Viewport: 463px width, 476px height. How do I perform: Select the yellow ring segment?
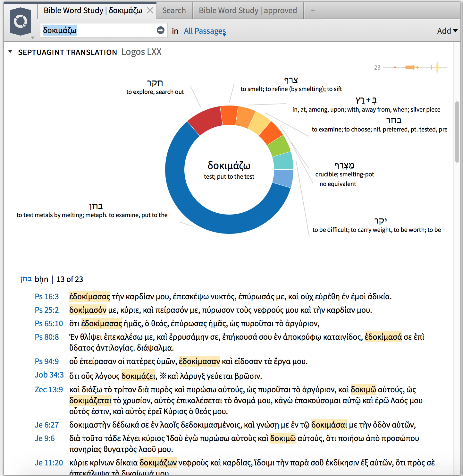point(259,123)
